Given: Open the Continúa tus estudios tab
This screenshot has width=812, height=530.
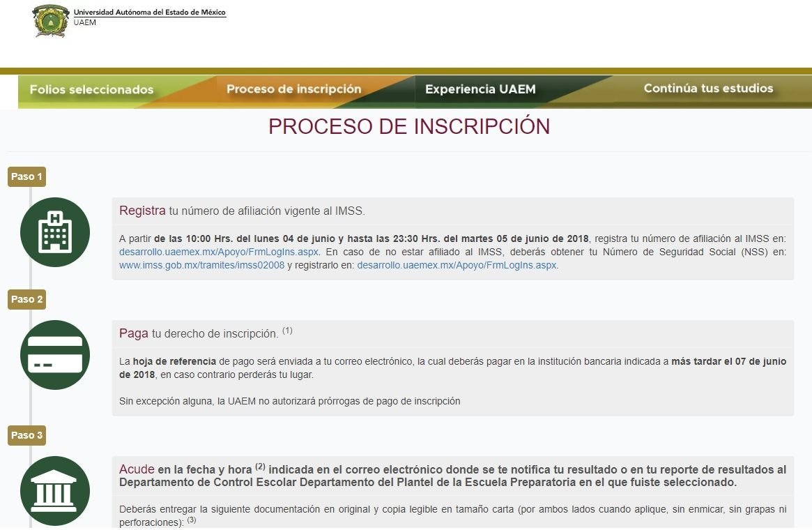Looking at the screenshot, I should [x=708, y=89].
